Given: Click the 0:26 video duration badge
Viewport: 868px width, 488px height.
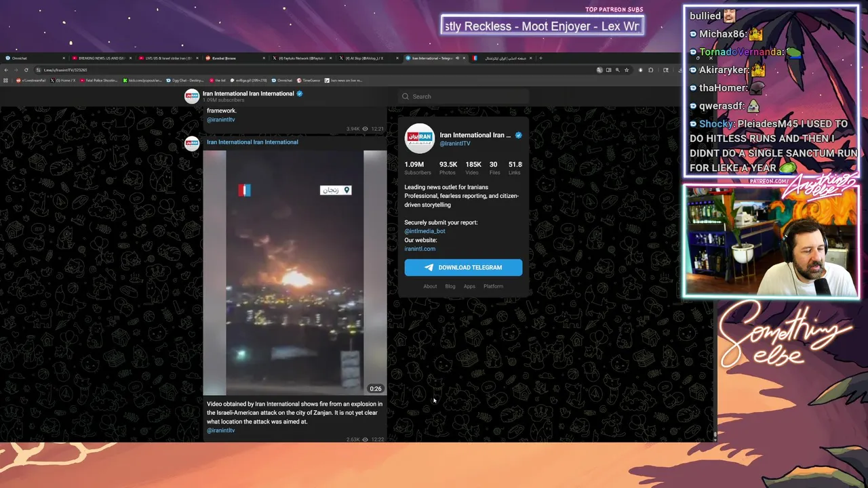Looking at the screenshot, I should [x=375, y=388].
